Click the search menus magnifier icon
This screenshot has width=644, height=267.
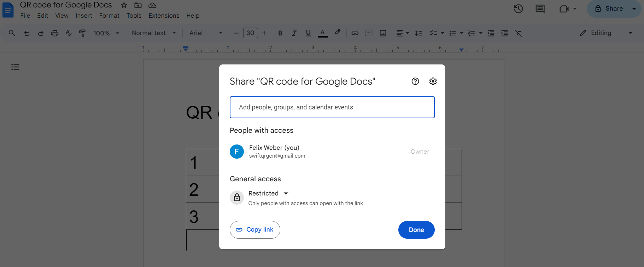tap(12, 33)
